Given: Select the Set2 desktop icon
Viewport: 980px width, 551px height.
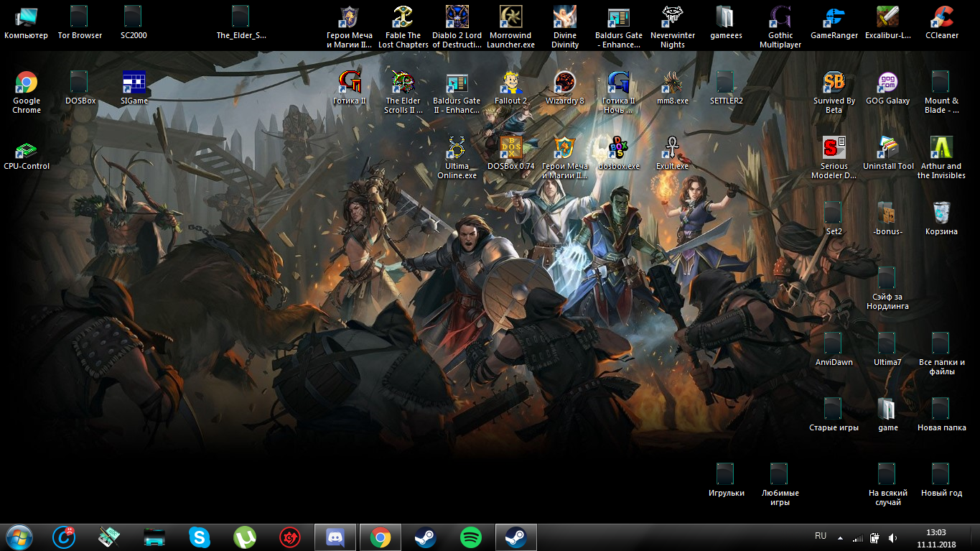Looking at the screenshot, I should click(834, 218).
